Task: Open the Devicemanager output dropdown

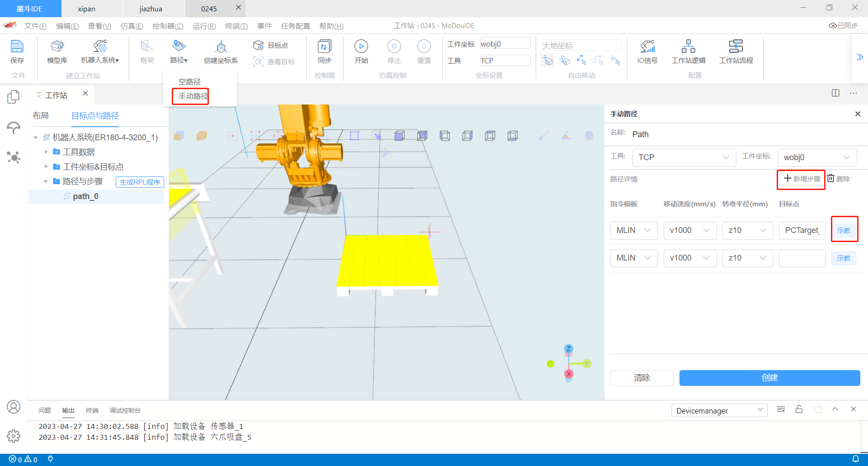Action: coord(719,410)
